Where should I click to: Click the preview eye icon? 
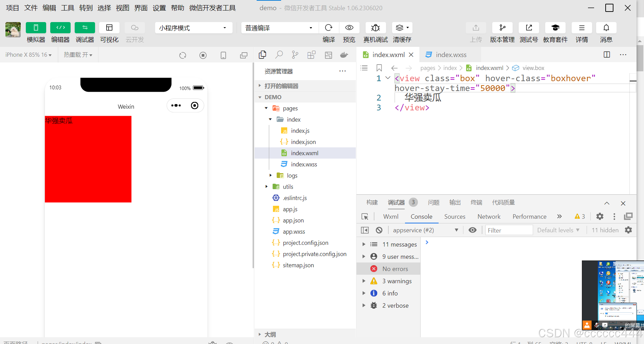[349, 28]
